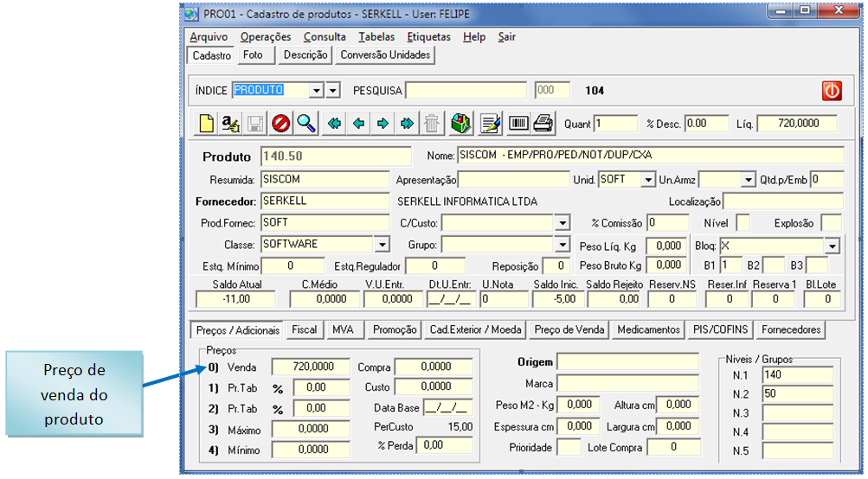Image resolution: width=868 pixels, height=479 pixels.
Task: Open the C/Custo dropdown
Action: (x=563, y=223)
